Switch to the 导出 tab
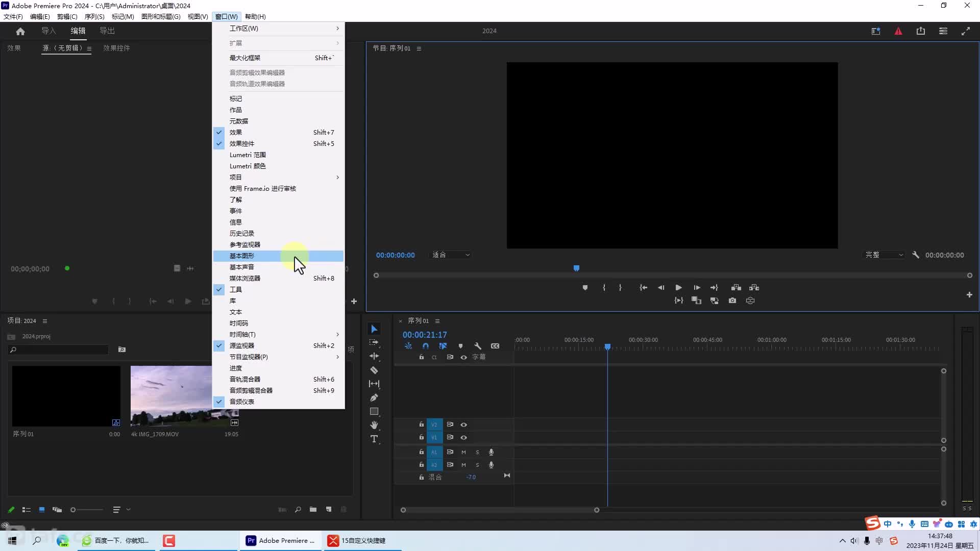The width and height of the screenshot is (980, 551). tap(107, 31)
